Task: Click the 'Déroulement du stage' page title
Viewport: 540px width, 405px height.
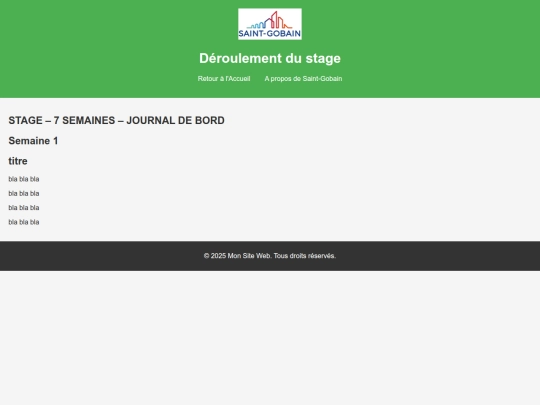Action: [270, 58]
